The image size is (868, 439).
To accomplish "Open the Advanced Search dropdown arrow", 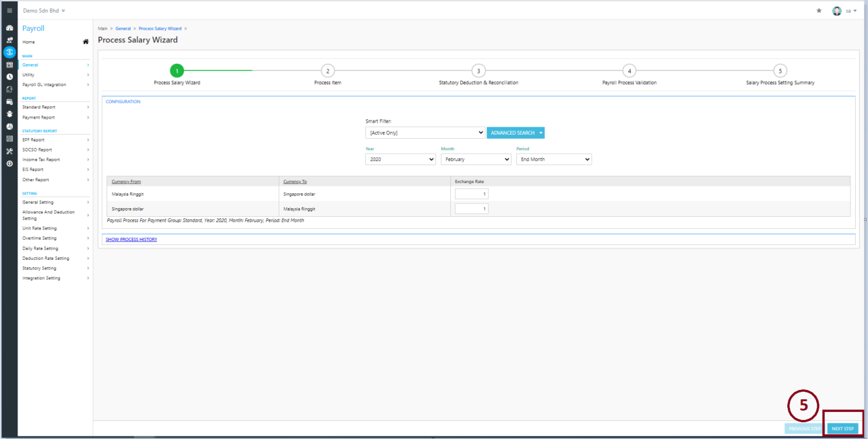I will coord(540,133).
